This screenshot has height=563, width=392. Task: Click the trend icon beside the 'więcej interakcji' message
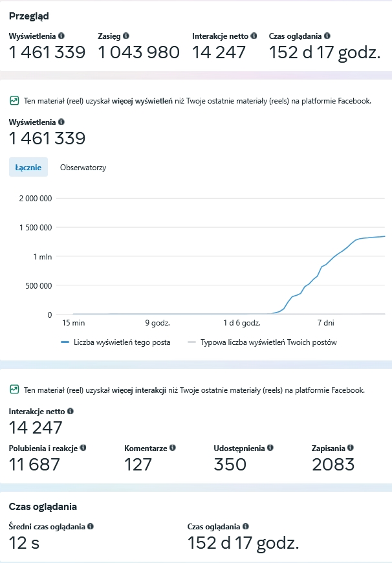coord(14,390)
